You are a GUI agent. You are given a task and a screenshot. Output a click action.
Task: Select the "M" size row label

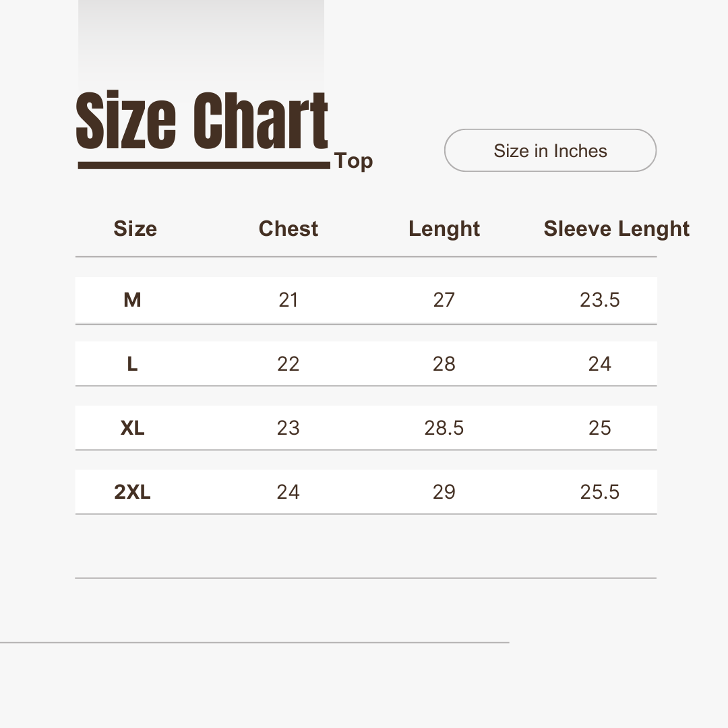coord(132,300)
